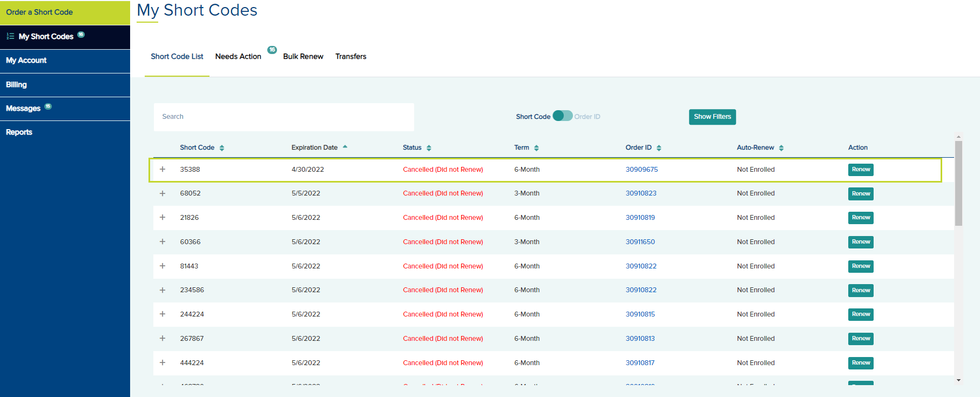This screenshot has height=397, width=980.
Task: Expand row for short code 35388
Action: (x=163, y=170)
